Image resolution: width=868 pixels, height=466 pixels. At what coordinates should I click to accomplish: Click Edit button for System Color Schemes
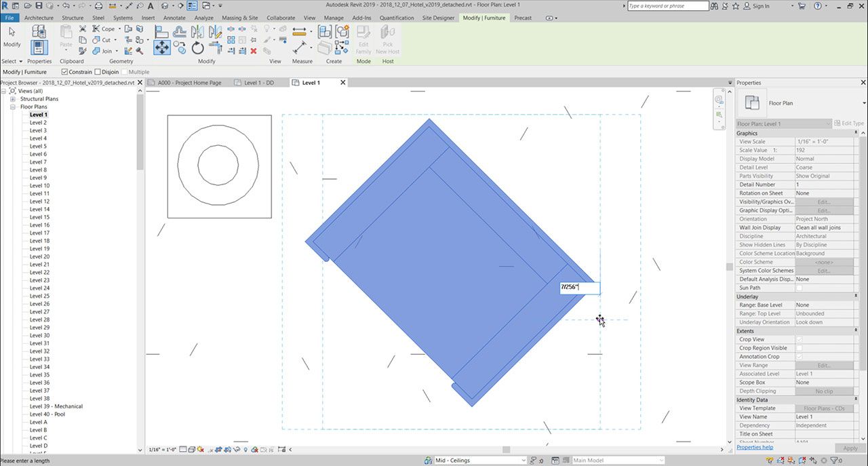point(824,271)
